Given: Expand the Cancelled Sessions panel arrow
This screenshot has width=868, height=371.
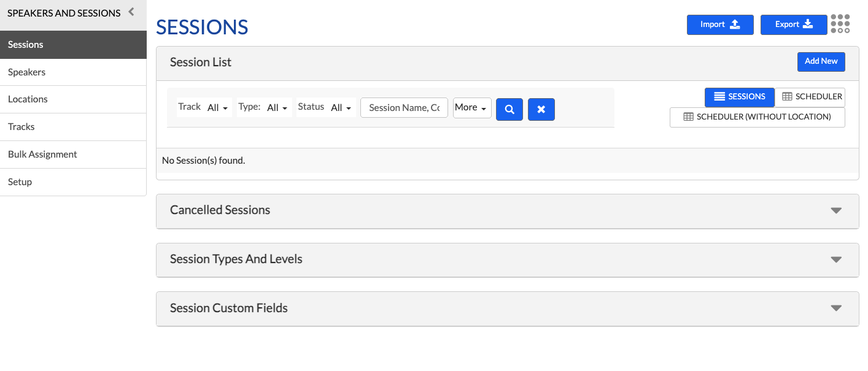Looking at the screenshot, I should [x=835, y=210].
